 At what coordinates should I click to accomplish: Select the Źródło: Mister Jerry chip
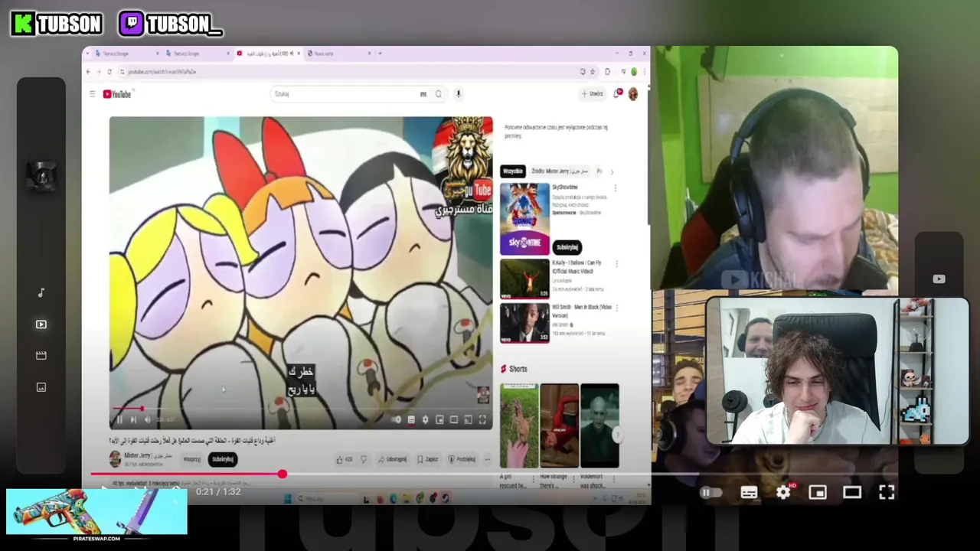(x=560, y=171)
